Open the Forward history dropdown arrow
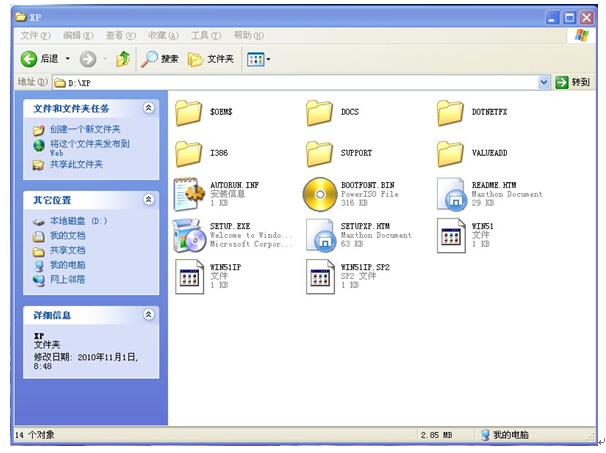The image size is (606, 453). 105,59
